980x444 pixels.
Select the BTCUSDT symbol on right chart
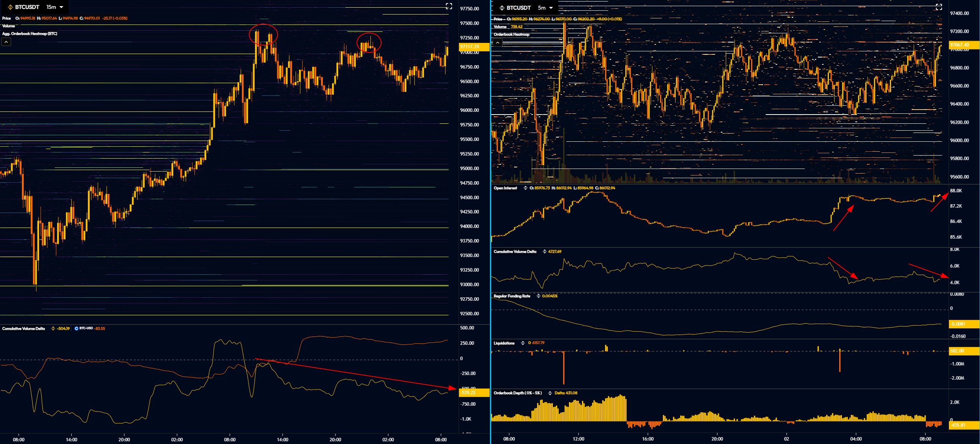pos(518,8)
